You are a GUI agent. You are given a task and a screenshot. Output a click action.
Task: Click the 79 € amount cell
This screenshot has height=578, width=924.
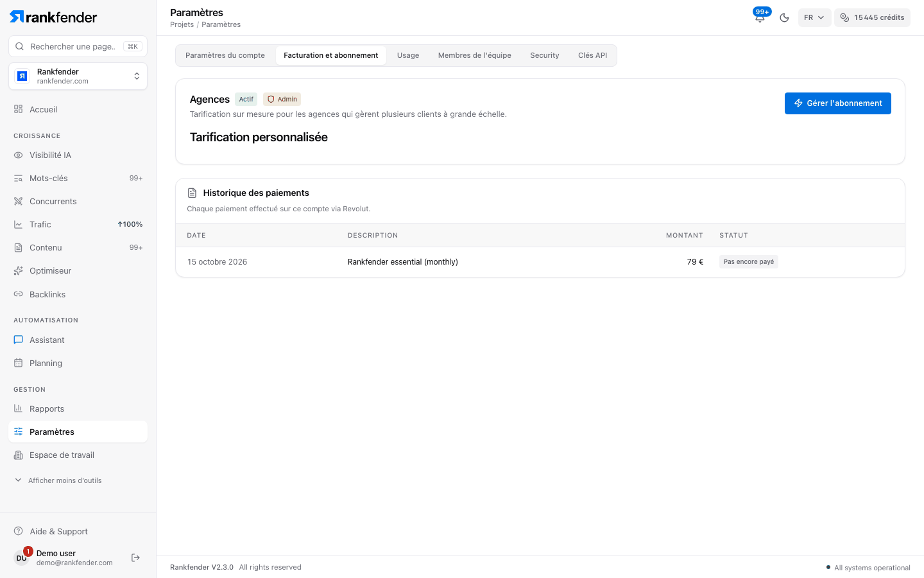tap(695, 262)
